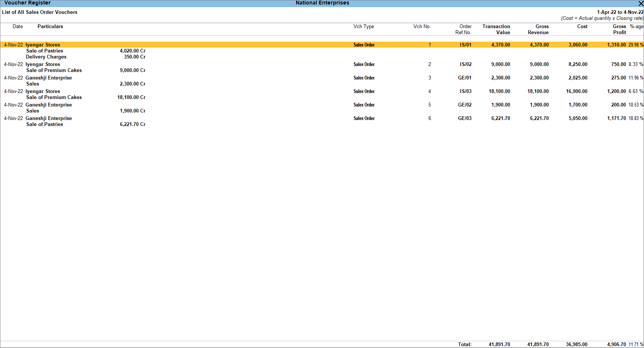
Task: Click the Voucher Register title text
Action: click(x=27, y=3)
